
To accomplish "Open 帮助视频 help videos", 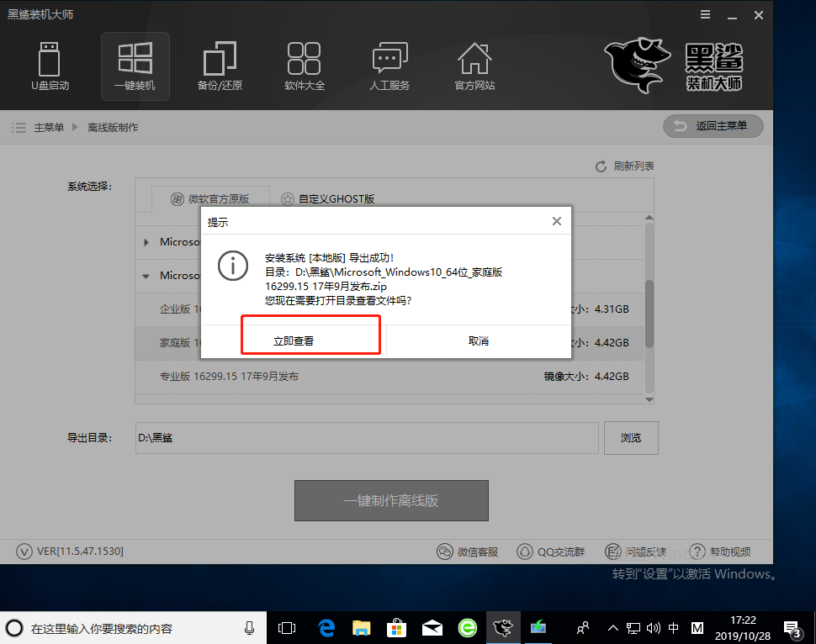I will click(720, 552).
